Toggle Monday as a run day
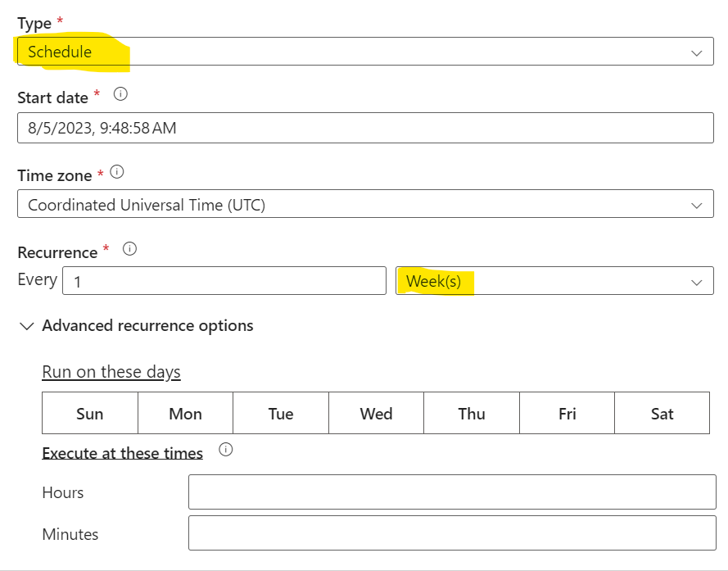Viewport: 728px width, 571px height. (185, 413)
